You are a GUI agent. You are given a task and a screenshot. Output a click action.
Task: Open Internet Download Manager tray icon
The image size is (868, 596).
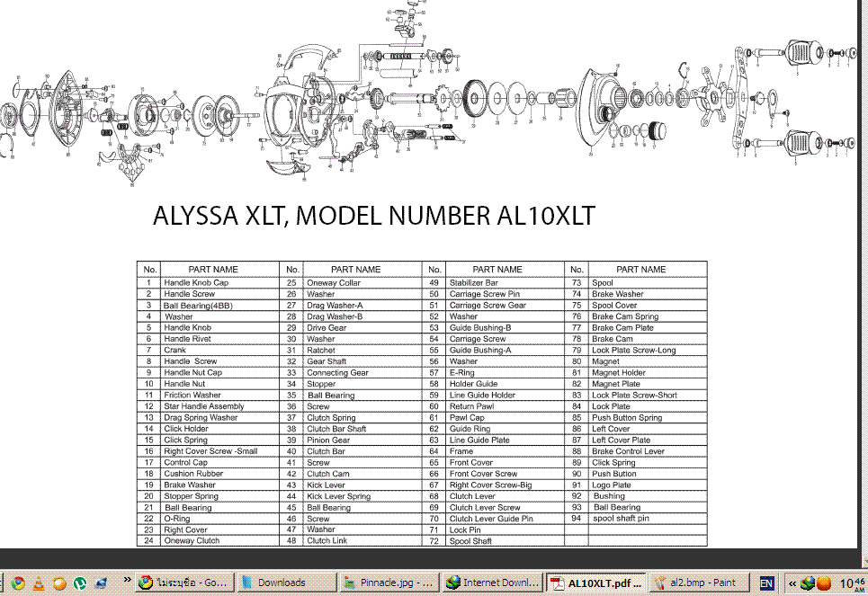point(808,583)
